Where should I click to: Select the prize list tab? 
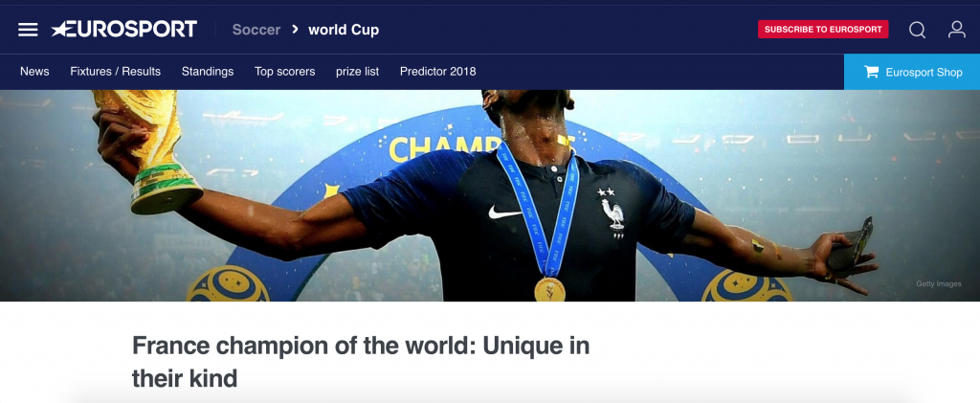point(358,72)
